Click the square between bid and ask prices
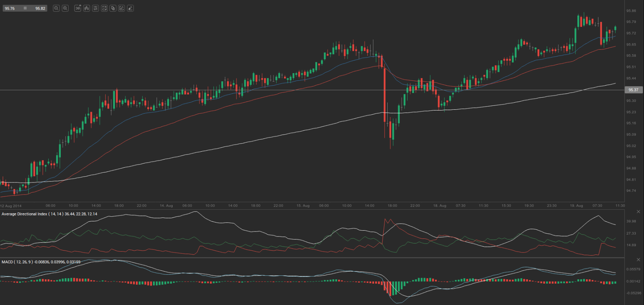 tap(25, 8)
